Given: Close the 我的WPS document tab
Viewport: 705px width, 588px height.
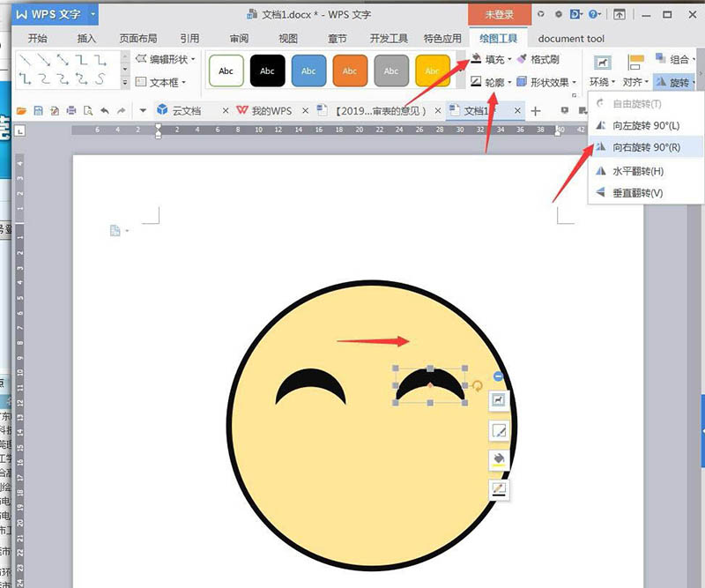Looking at the screenshot, I should (x=305, y=111).
